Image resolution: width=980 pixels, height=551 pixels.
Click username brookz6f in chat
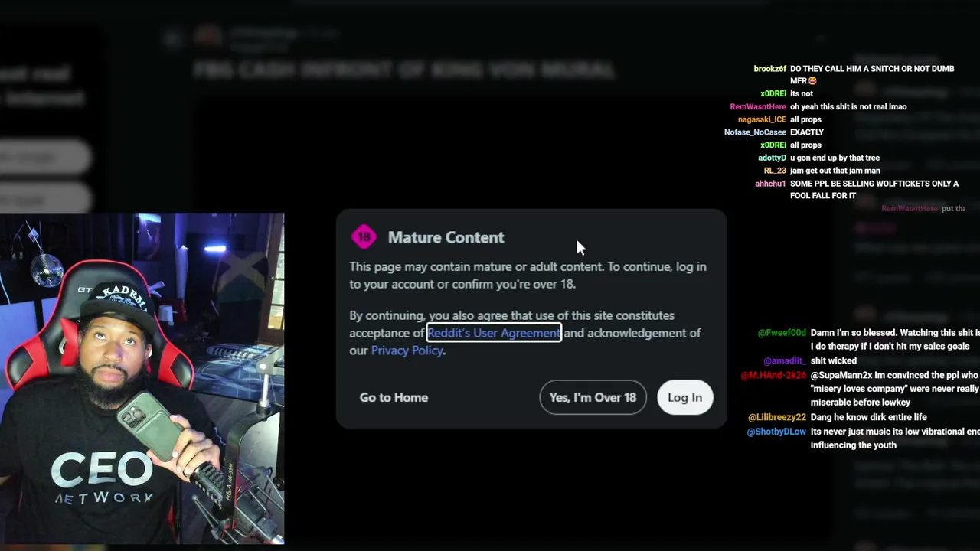coord(769,69)
